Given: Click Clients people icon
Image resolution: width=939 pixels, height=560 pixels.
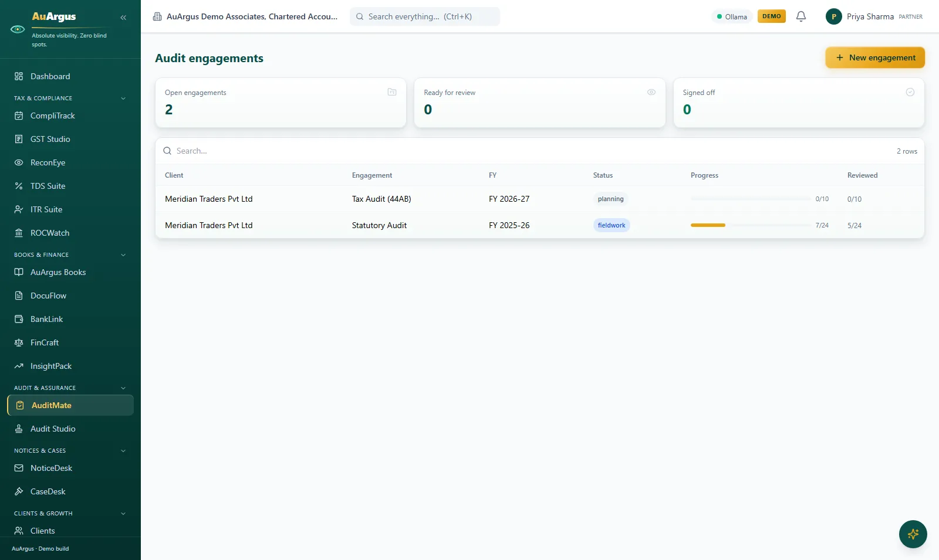Looking at the screenshot, I should (19, 531).
